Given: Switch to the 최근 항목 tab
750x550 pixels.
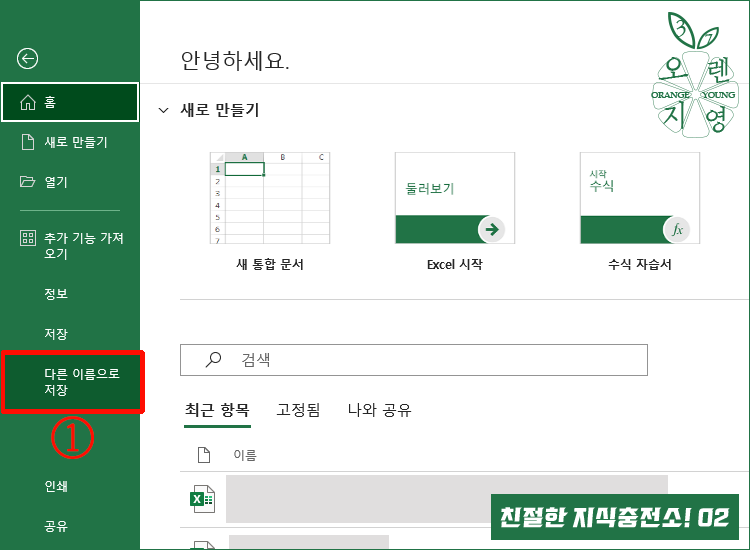Looking at the screenshot, I should (217, 410).
